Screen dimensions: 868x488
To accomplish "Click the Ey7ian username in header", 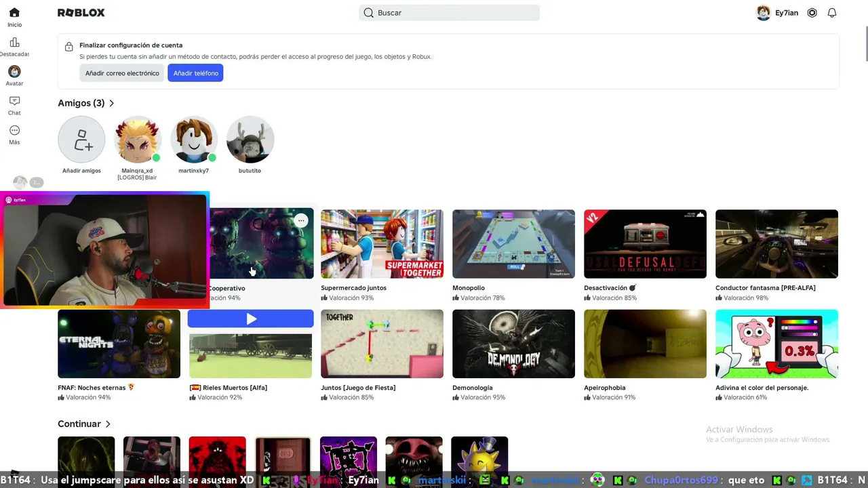I will [787, 13].
